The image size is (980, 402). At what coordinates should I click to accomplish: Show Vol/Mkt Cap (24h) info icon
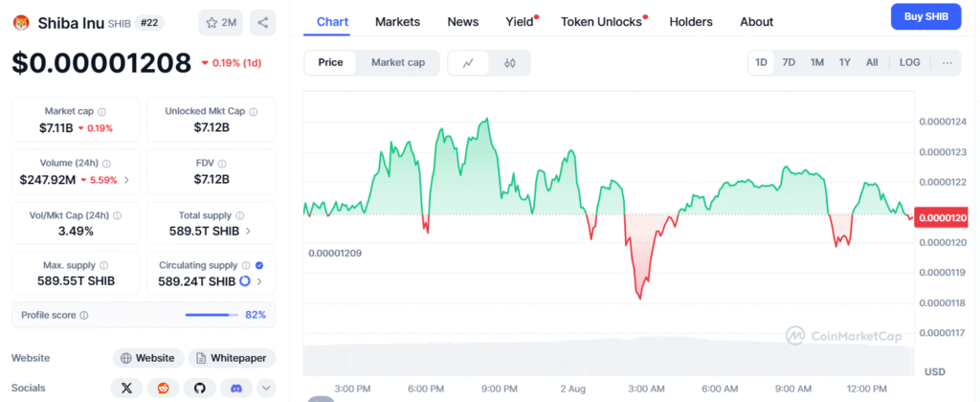[117, 215]
